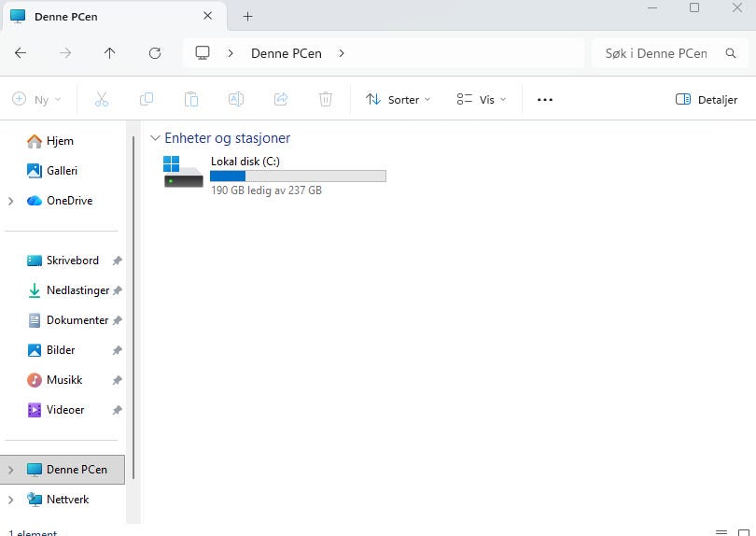Expand the Denne PCen tree node

click(x=10, y=470)
